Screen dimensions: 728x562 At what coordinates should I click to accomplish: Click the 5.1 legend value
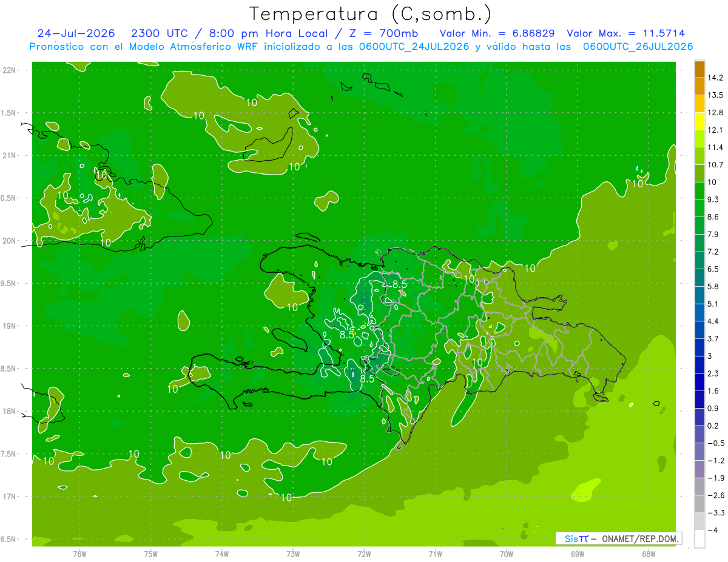point(713,304)
